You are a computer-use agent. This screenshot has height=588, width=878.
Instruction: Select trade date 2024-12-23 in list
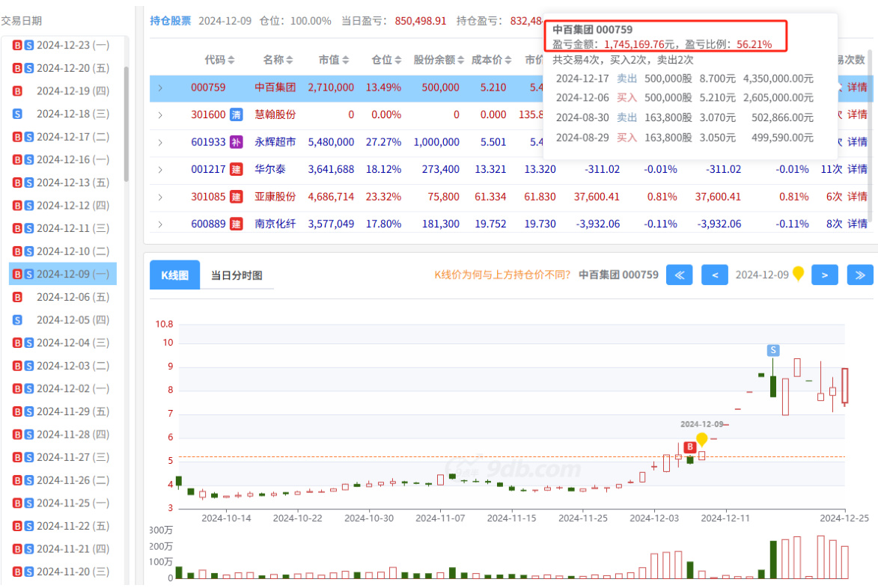pos(63,46)
